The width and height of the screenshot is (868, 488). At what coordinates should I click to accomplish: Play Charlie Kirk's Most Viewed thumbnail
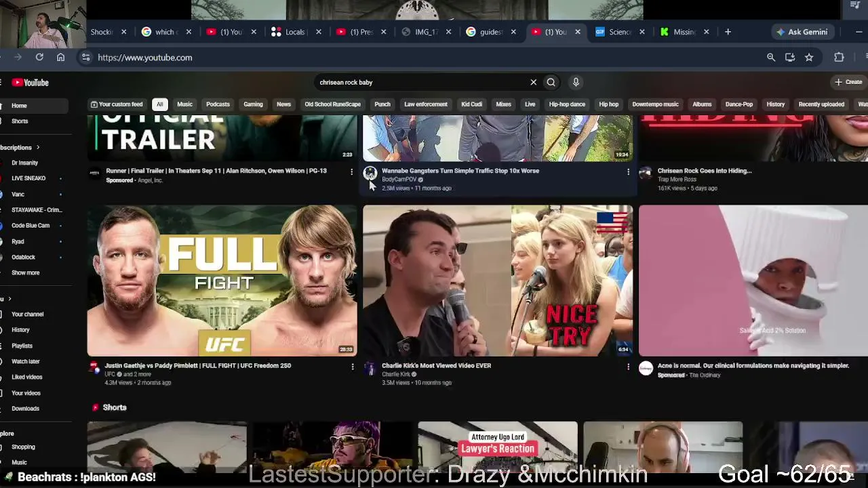(498, 281)
